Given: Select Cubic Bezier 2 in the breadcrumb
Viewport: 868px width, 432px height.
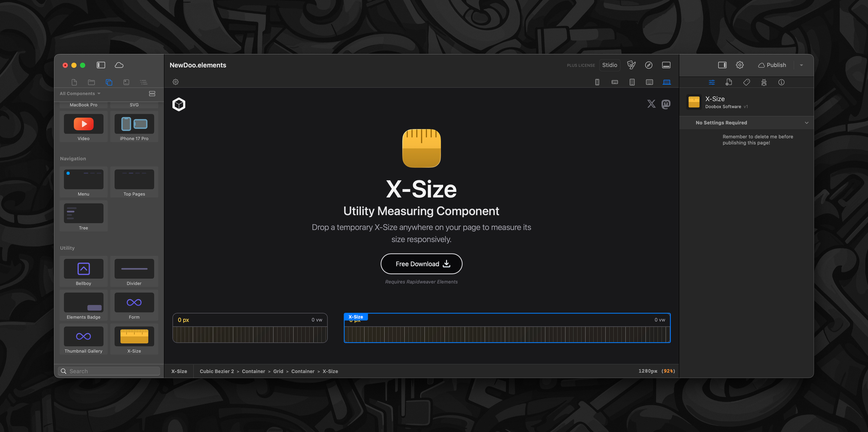Looking at the screenshot, I should pyautogui.click(x=217, y=371).
